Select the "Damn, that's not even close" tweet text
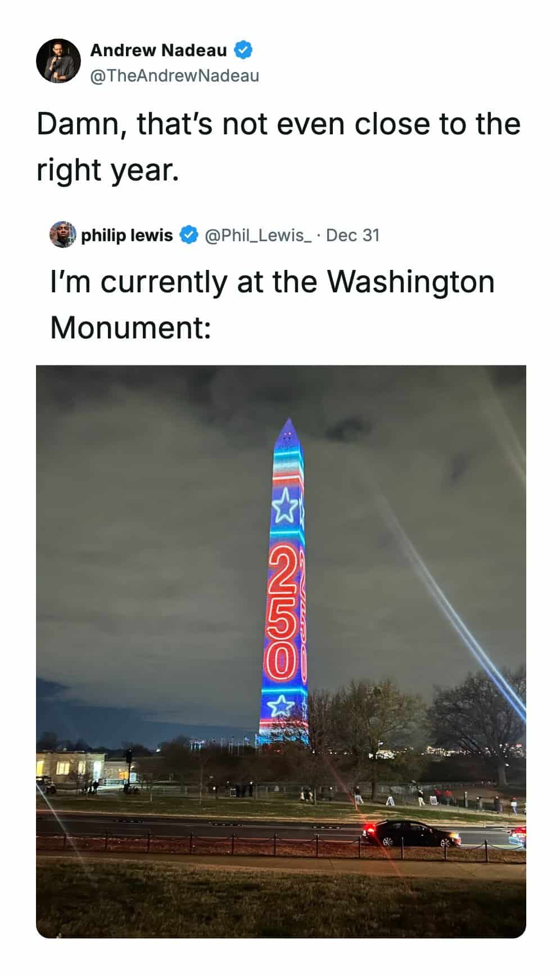Screen dimensions: 560x976 (278, 147)
